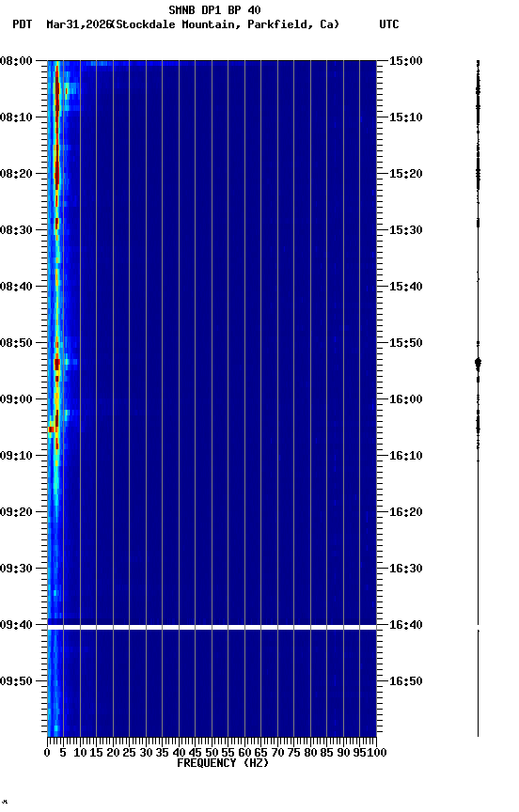Click the 16:00 UTC time label
519x812 pixels.
point(405,399)
